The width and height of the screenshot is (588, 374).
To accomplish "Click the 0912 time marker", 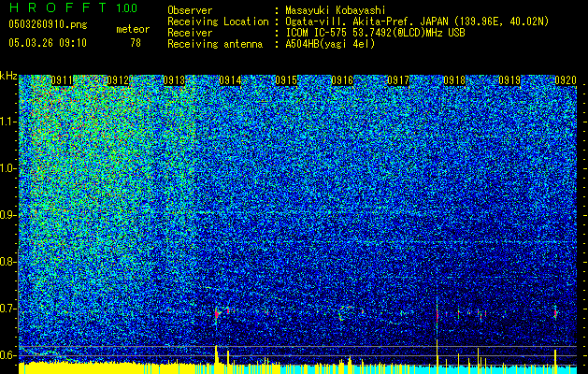I will (118, 80).
